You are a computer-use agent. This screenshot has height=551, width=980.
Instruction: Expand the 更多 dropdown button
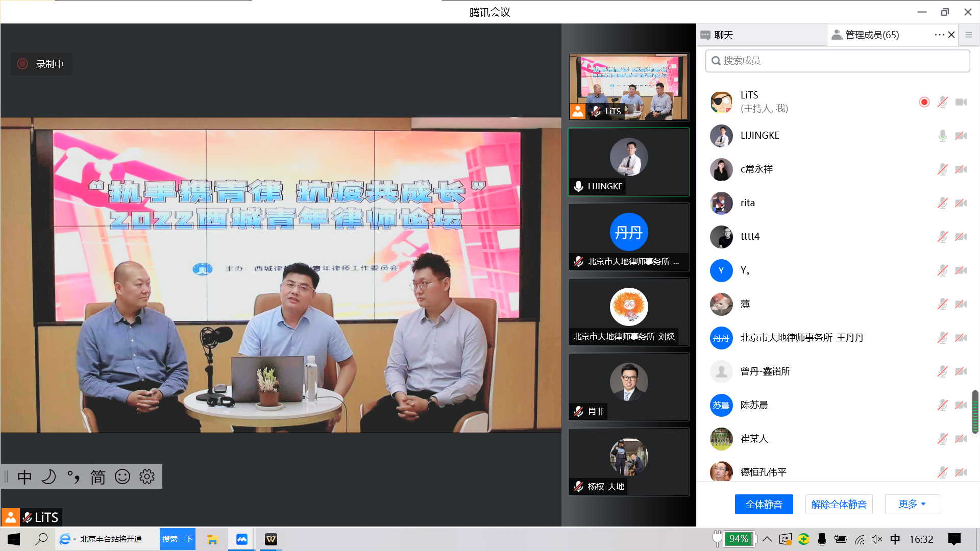pos(912,504)
